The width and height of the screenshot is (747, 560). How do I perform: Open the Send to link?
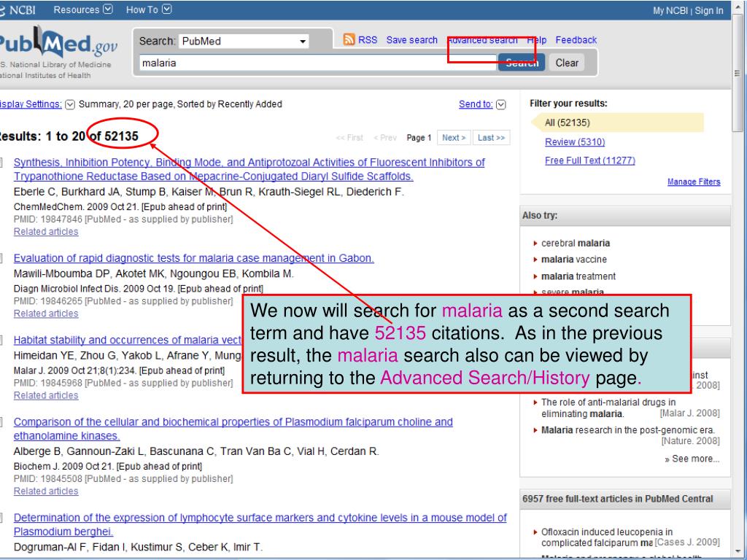(476, 104)
